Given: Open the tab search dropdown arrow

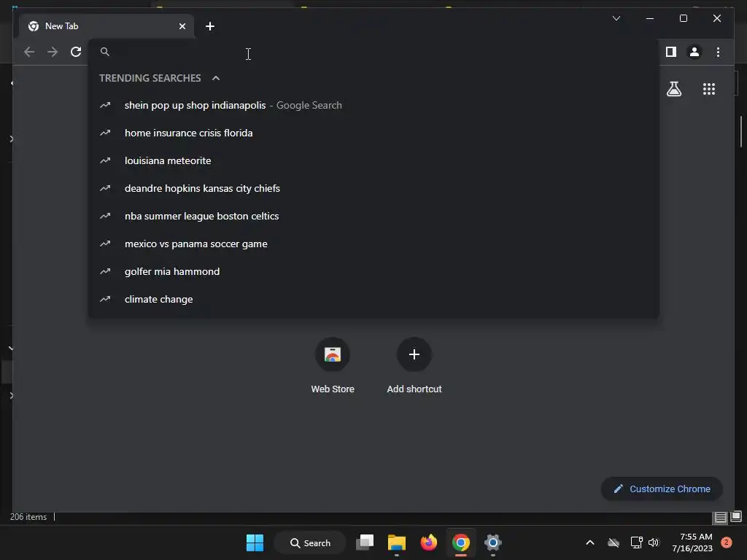Looking at the screenshot, I should 616,18.
